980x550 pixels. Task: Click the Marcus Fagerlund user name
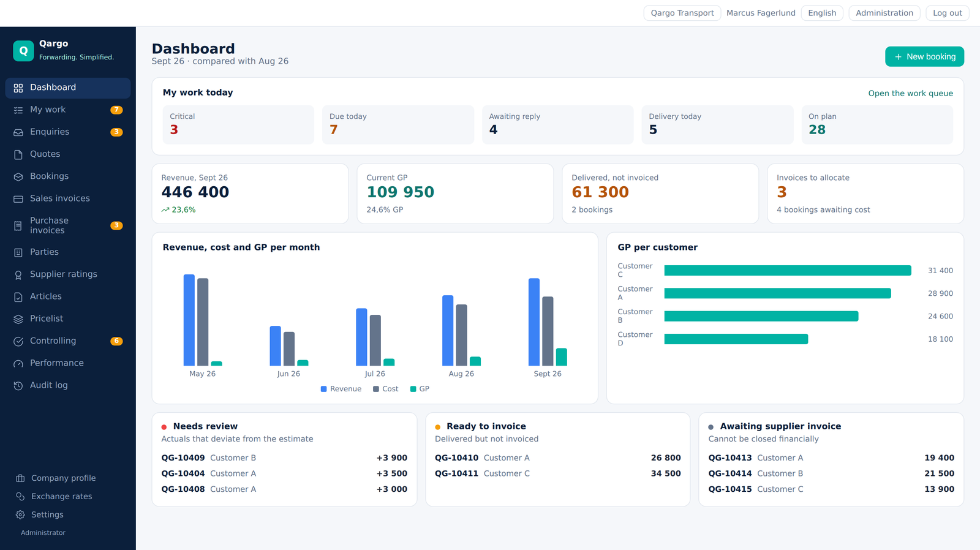click(761, 13)
